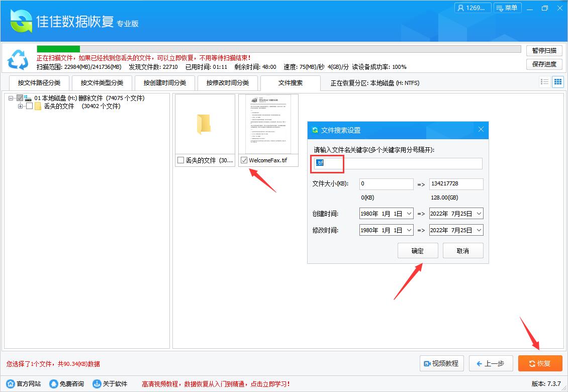Open the 视频教程 video tutorial
568x392 pixels.
441,363
